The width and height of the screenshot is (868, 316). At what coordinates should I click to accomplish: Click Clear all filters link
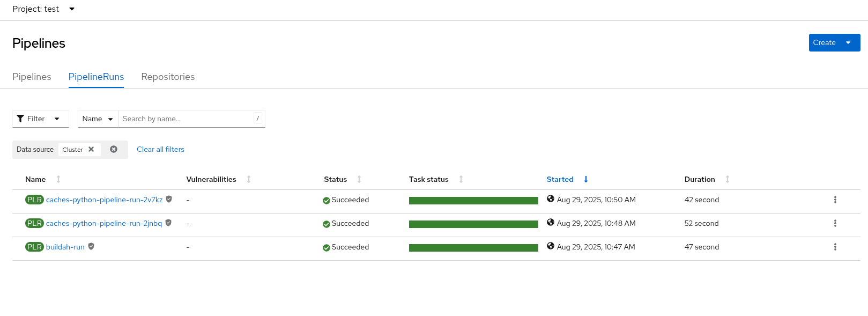coord(160,150)
